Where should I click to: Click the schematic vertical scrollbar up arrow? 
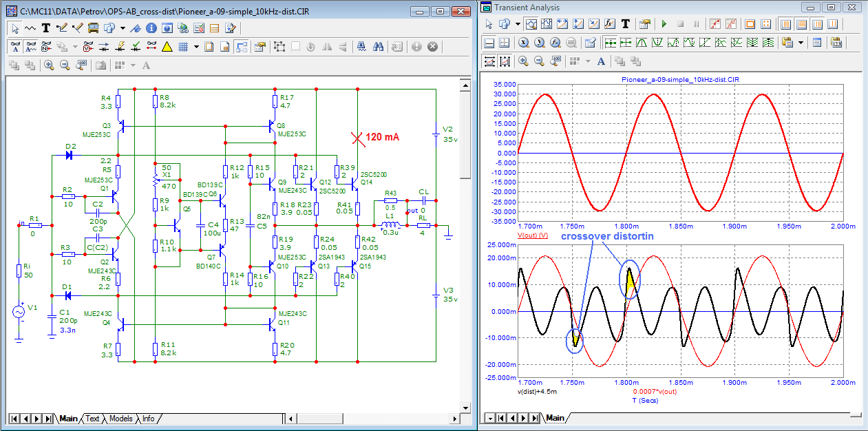click(466, 86)
